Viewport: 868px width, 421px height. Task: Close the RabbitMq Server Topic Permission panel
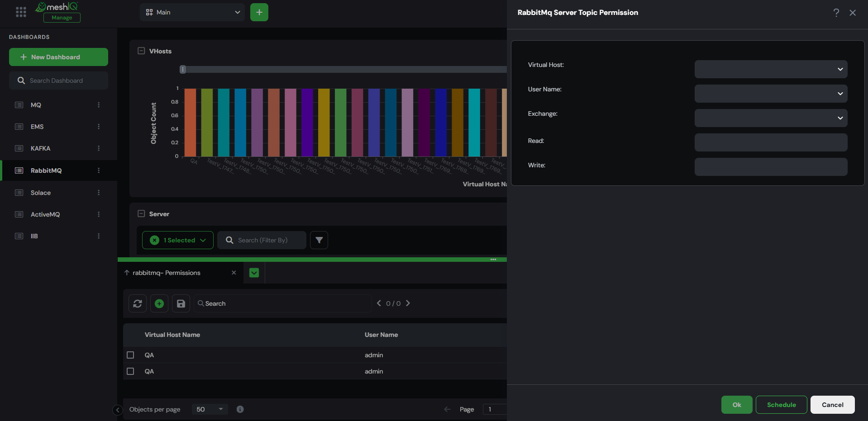pos(853,13)
